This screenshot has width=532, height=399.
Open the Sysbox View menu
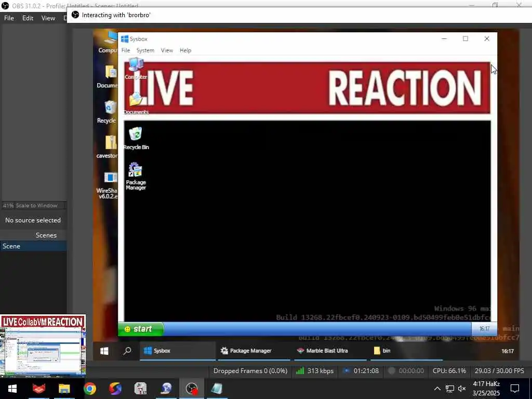coord(167,50)
